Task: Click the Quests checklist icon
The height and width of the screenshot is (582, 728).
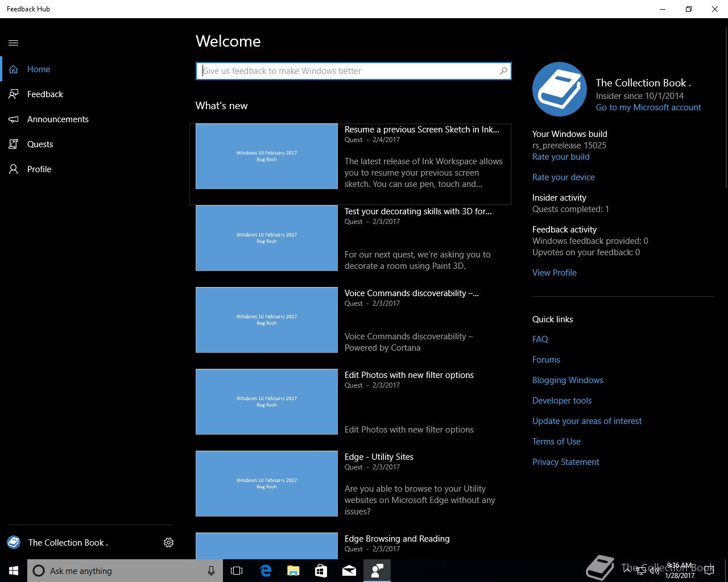Action: (14, 144)
